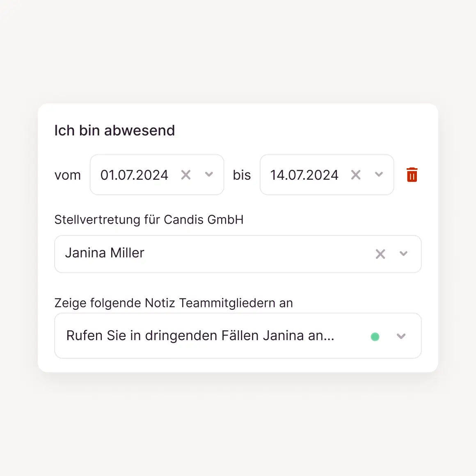This screenshot has height=476, width=476.
Task: Remove Janina Miller as substitute
Action: pos(380,254)
